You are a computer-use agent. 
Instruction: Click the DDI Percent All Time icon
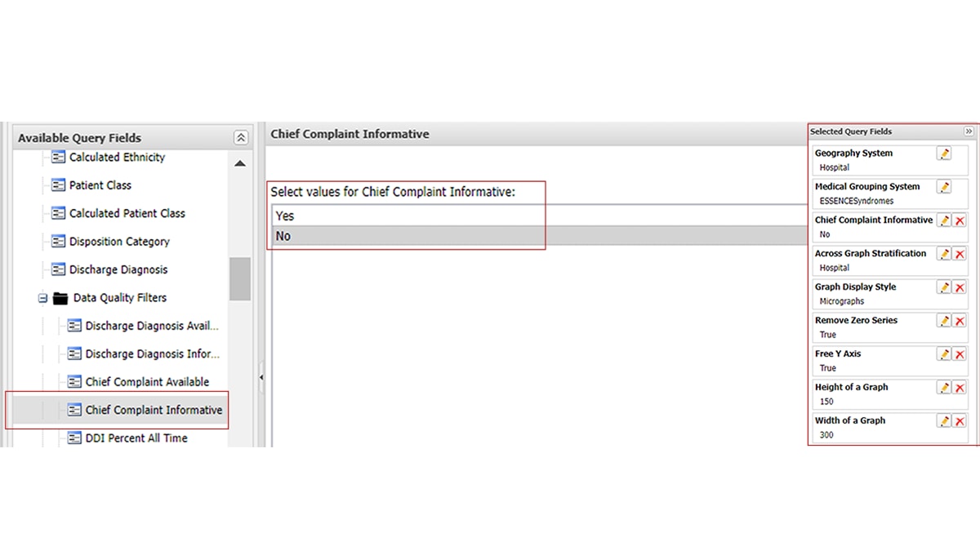tap(74, 438)
